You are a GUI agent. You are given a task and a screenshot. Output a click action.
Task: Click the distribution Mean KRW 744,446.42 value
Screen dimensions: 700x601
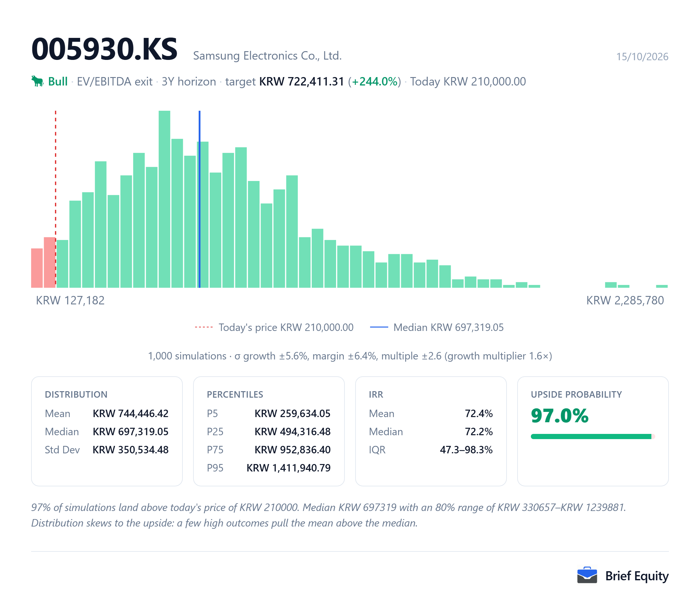(x=130, y=414)
